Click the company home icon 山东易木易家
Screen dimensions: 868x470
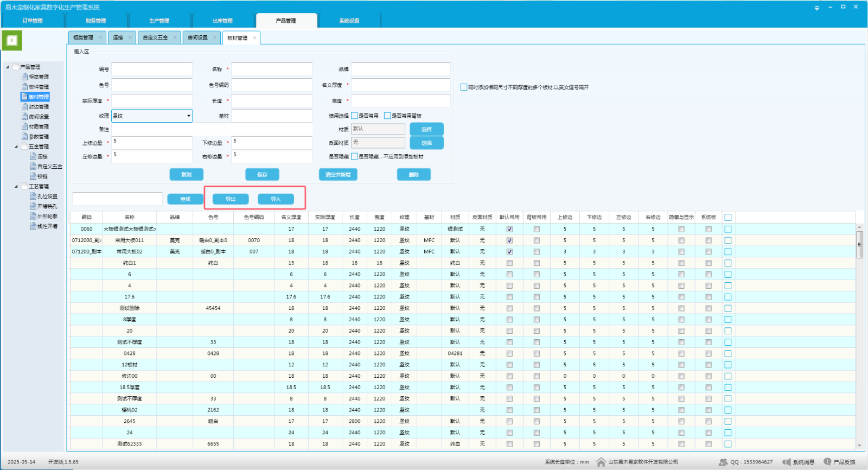601,462
